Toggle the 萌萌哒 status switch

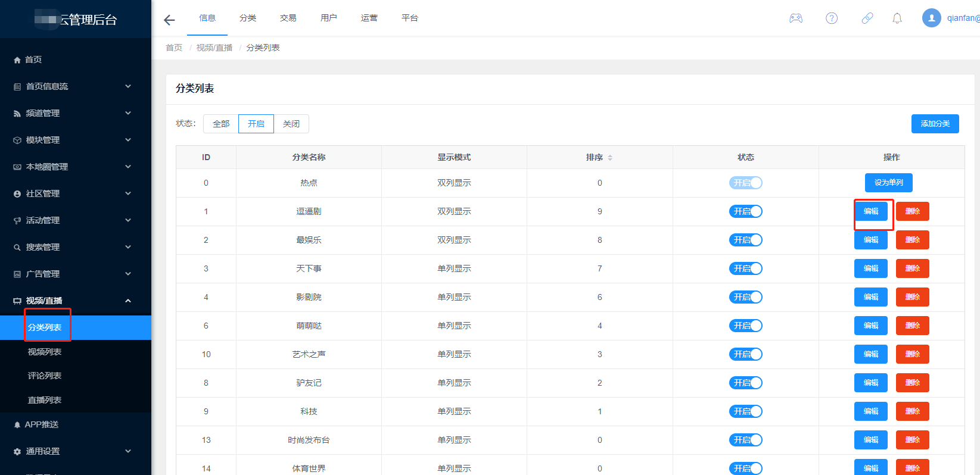coord(746,326)
